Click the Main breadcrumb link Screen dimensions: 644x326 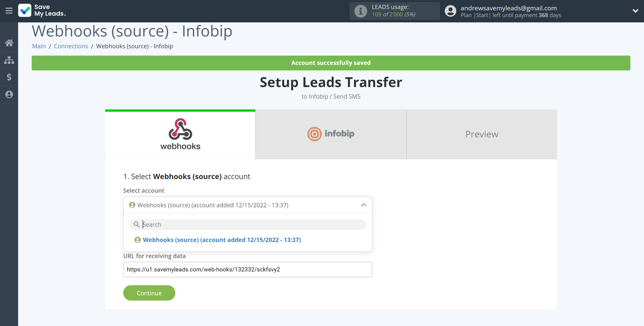39,46
